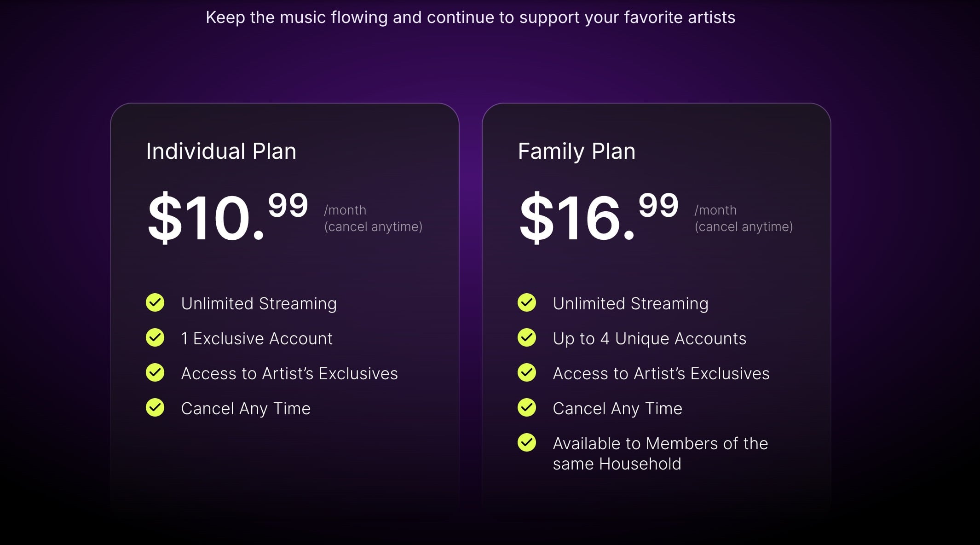Viewport: 980px width, 545px height.
Task: Click 'Available to Members of the same Household' text
Action: coord(660,454)
